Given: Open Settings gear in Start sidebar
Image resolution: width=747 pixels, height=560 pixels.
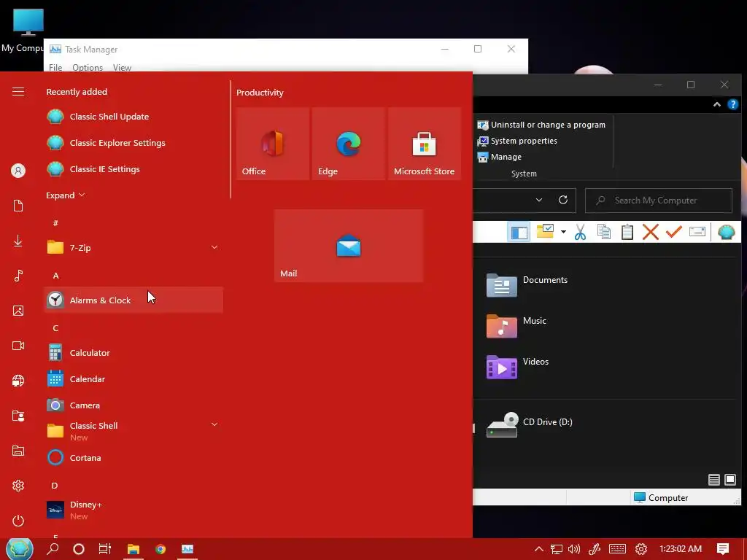Looking at the screenshot, I should (x=18, y=486).
